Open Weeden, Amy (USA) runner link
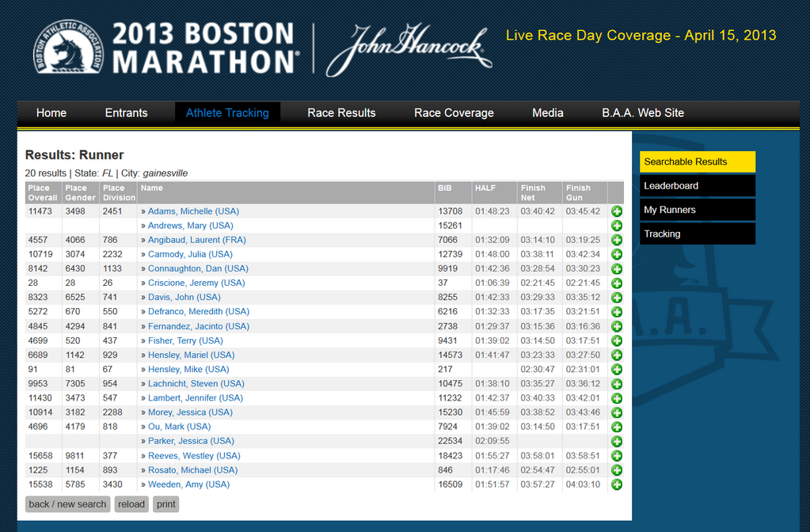810x532 pixels. coord(188,484)
